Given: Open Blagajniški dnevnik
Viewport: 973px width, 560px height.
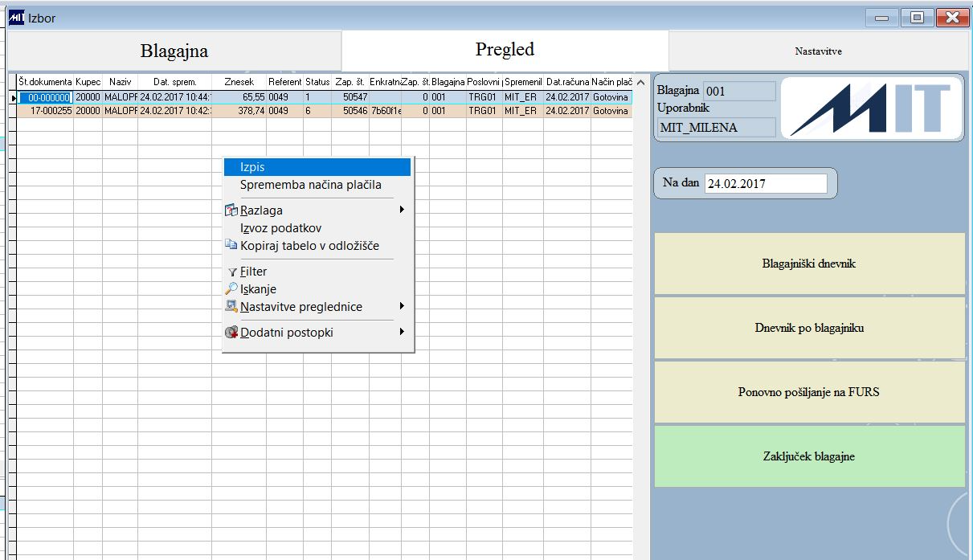Looking at the screenshot, I should 810,264.
